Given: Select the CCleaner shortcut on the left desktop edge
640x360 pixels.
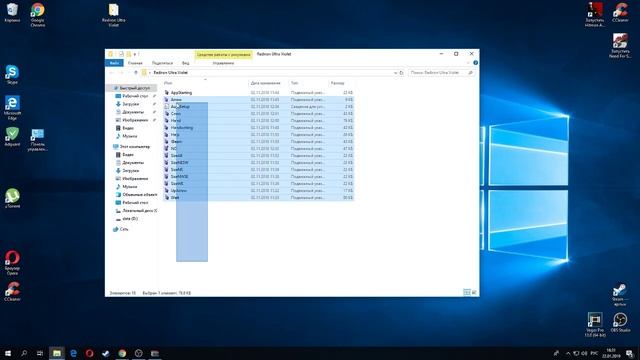Looking at the screenshot, I should pos(12,291).
